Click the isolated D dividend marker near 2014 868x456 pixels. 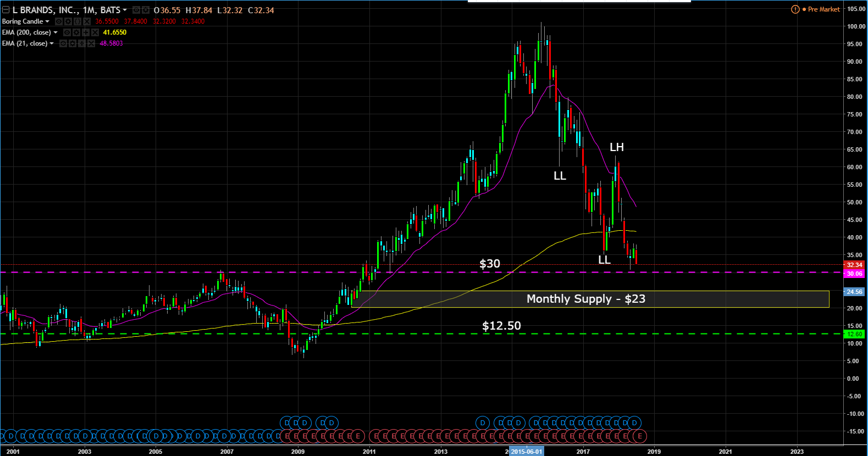point(482,423)
